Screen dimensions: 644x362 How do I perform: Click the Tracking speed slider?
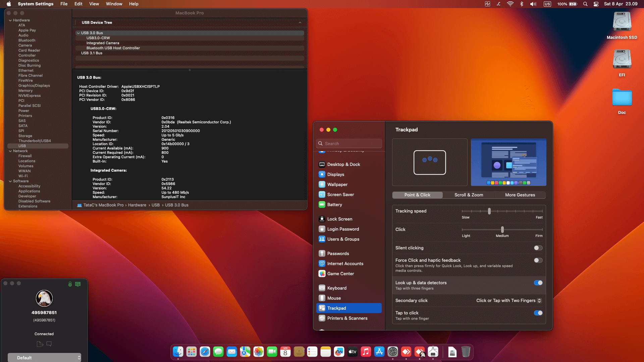click(x=502, y=211)
